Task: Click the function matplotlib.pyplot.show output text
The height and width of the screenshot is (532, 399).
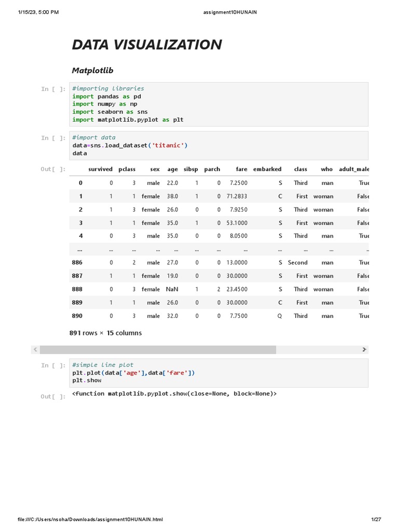Action: [175, 394]
